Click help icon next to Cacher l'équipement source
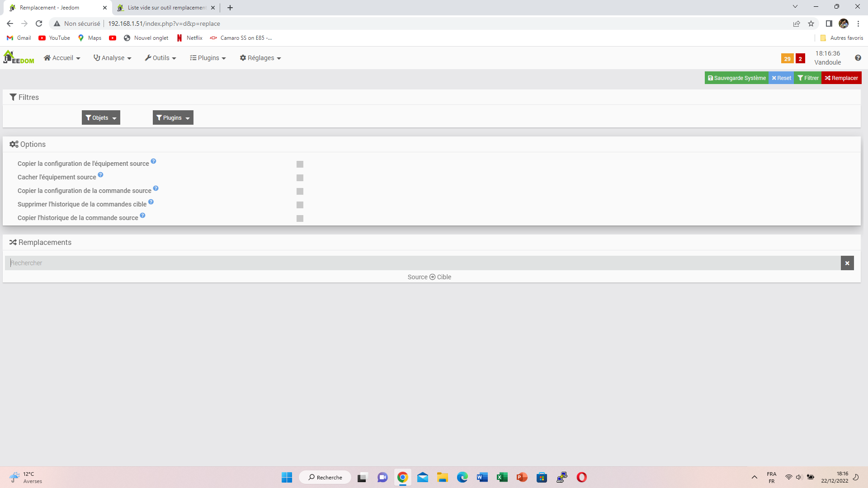 click(x=100, y=175)
